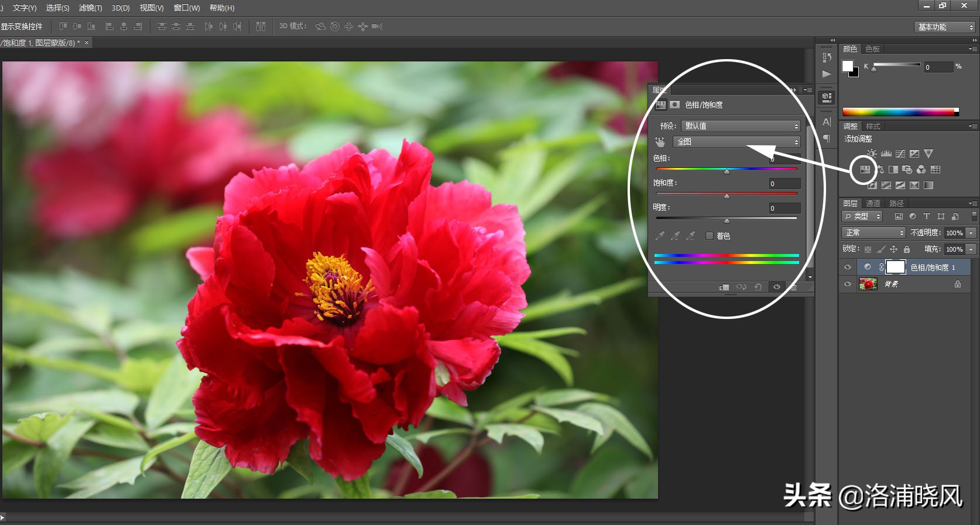
Task: Add a Photo Filter adjustment
Action: coord(907,170)
